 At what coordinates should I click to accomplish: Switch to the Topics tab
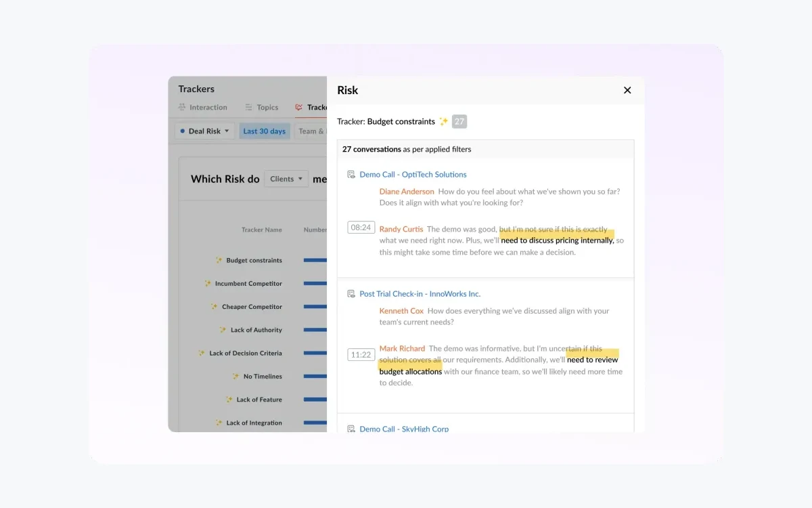pyautogui.click(x=262, y=108)
